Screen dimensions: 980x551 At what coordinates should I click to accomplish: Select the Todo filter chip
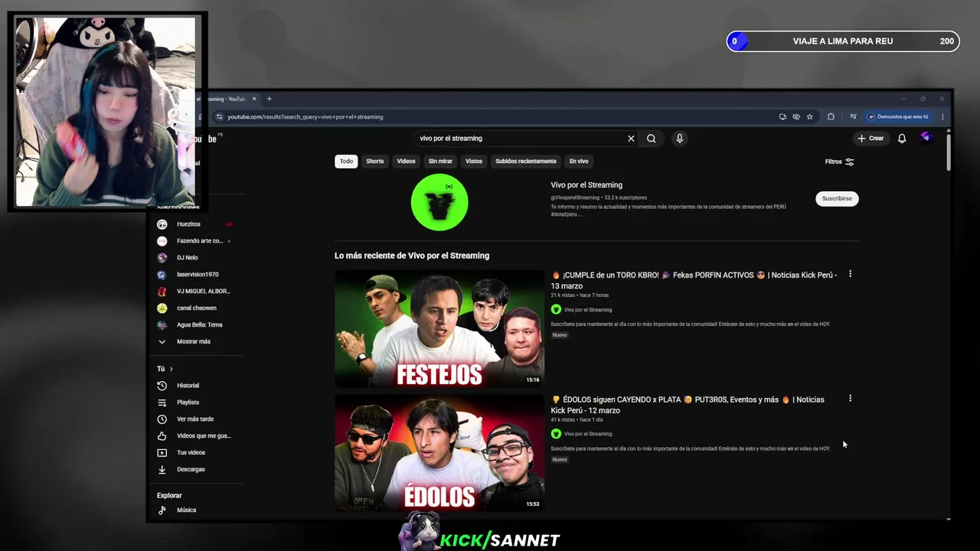tap(346, 161)
